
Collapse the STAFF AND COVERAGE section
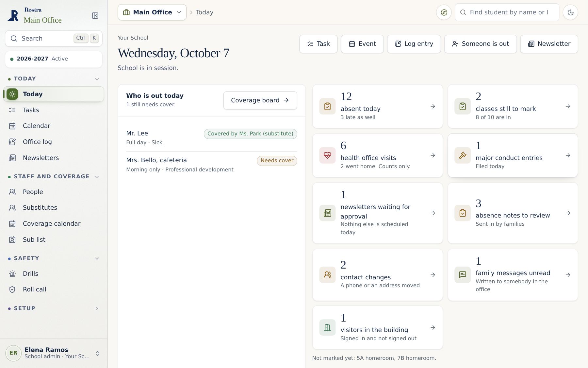97,177
